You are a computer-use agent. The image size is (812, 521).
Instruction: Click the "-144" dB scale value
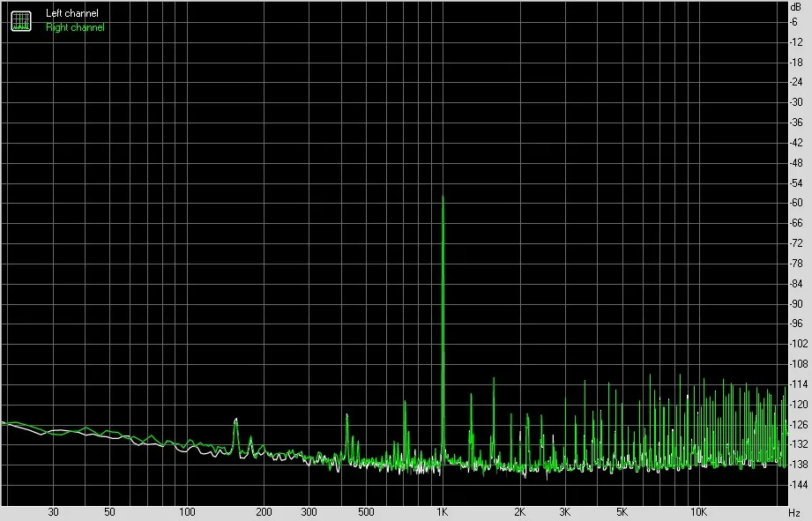[x=798, y=485]
